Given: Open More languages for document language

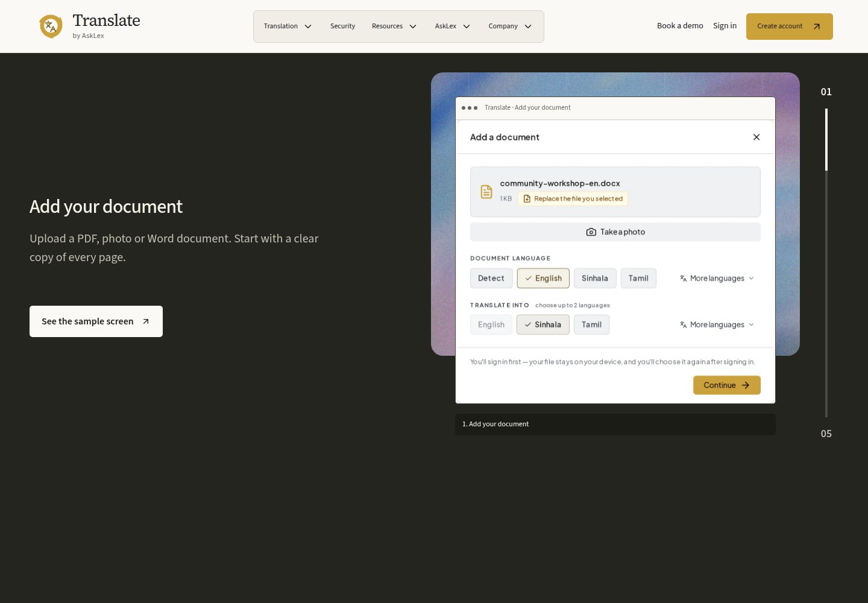Looking at the screenshot, I should tap(717, 279).
